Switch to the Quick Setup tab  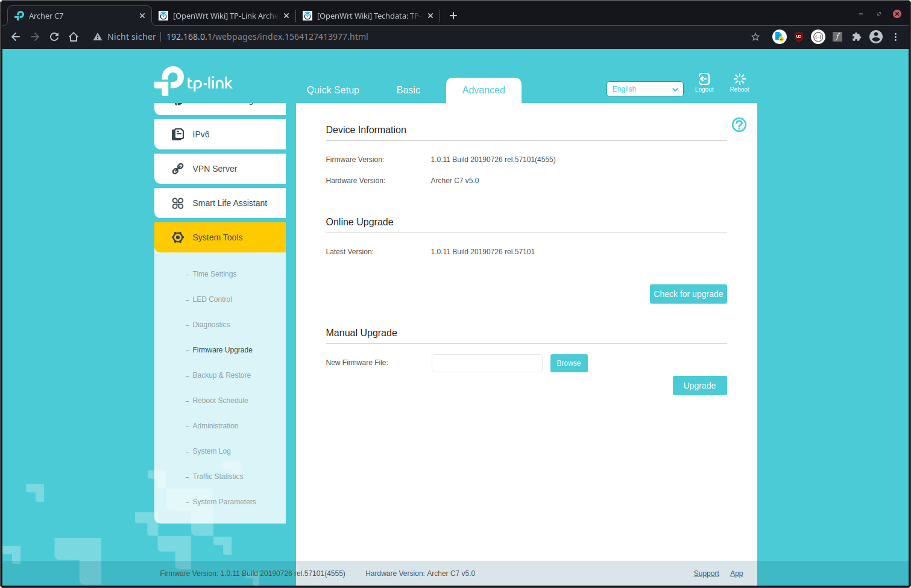tap(333, 90)
